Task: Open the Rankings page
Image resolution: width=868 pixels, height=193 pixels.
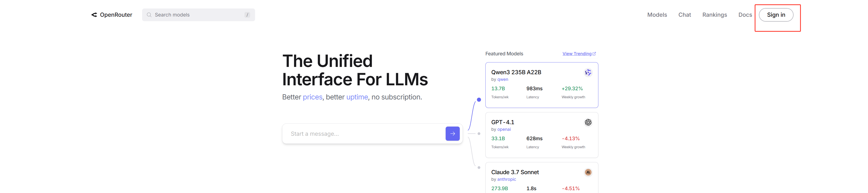Action: click(x=714, y=15)
